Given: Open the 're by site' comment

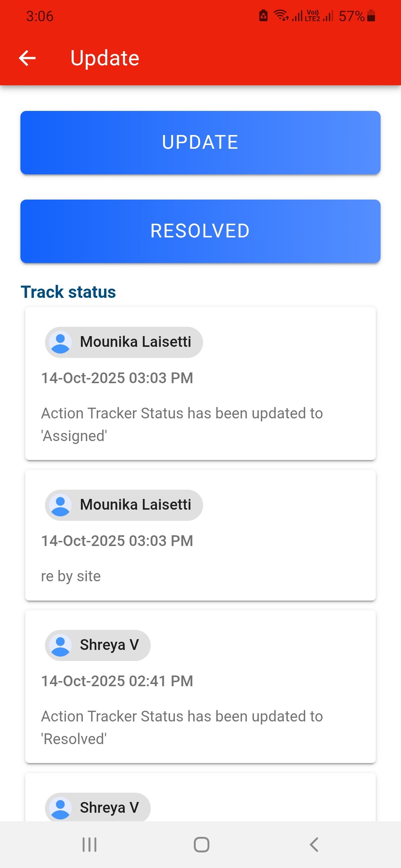Looking at the screenshot, I should pos(71,576).
